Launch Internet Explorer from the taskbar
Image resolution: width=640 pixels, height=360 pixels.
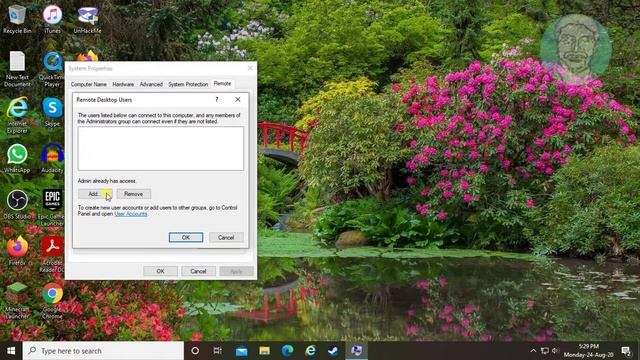pos(311,351)
